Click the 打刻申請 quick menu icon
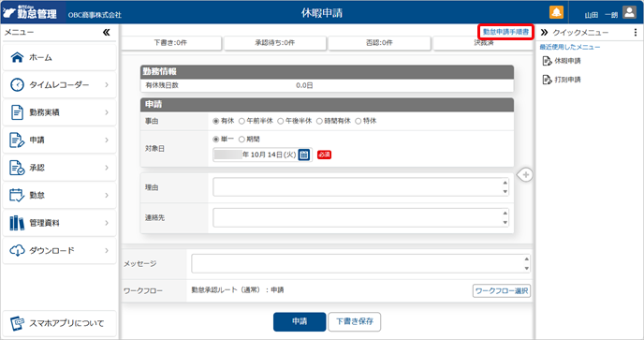 click(x=547, y=80)
